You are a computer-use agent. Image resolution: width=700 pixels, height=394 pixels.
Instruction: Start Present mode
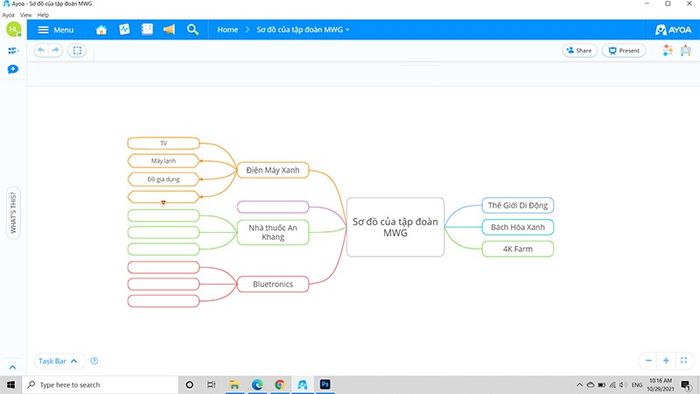pyautogui.click(x=624, y=50)
